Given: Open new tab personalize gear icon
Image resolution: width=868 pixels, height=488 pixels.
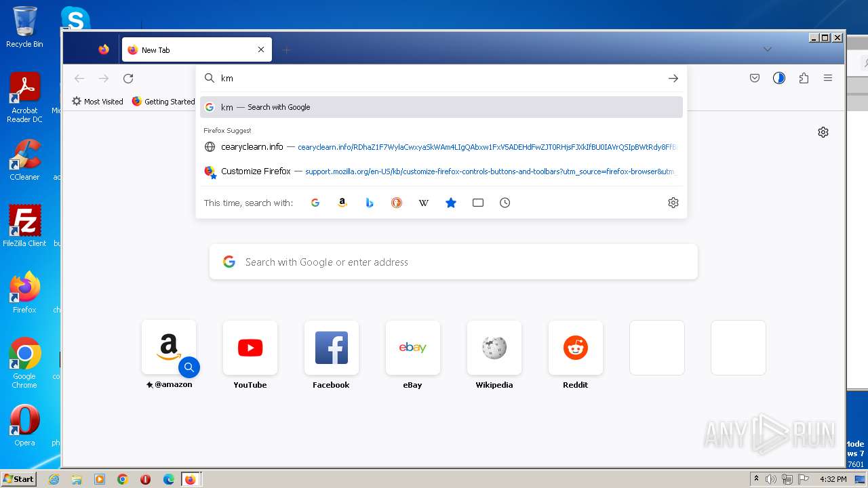Looking at the screenshot, I should tap(823, 132).
